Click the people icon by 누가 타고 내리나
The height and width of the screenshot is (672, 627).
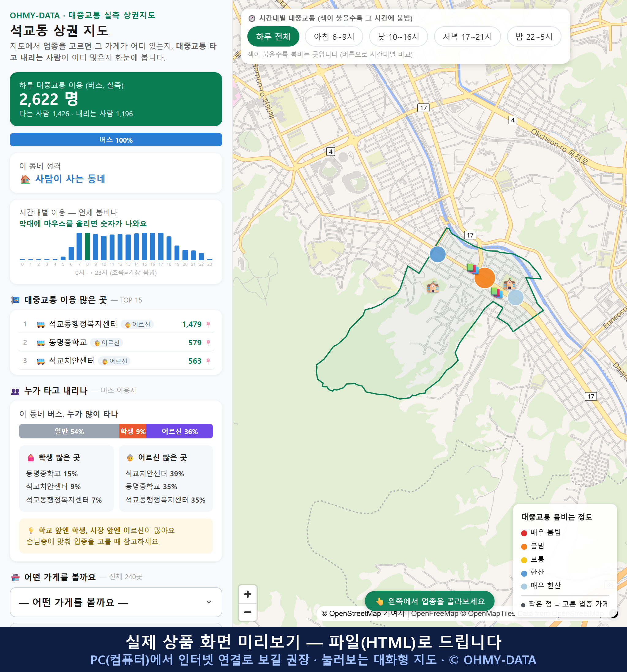point(15,391)
